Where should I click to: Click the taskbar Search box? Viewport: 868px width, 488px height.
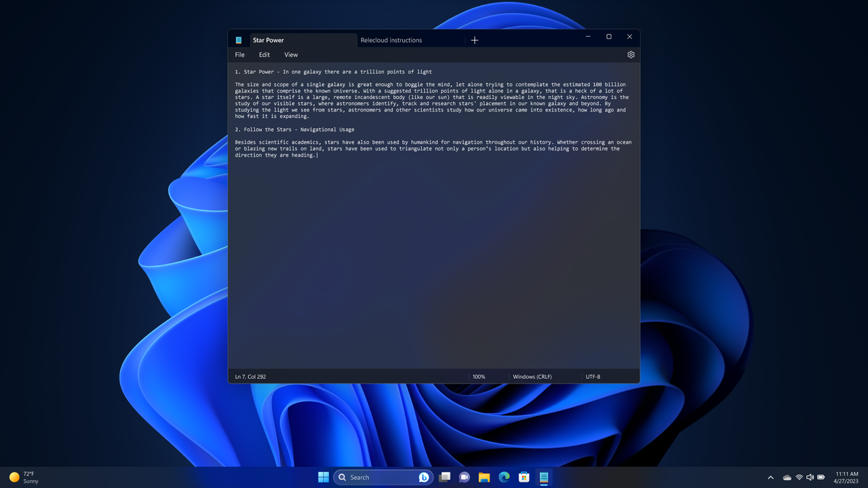384,477
